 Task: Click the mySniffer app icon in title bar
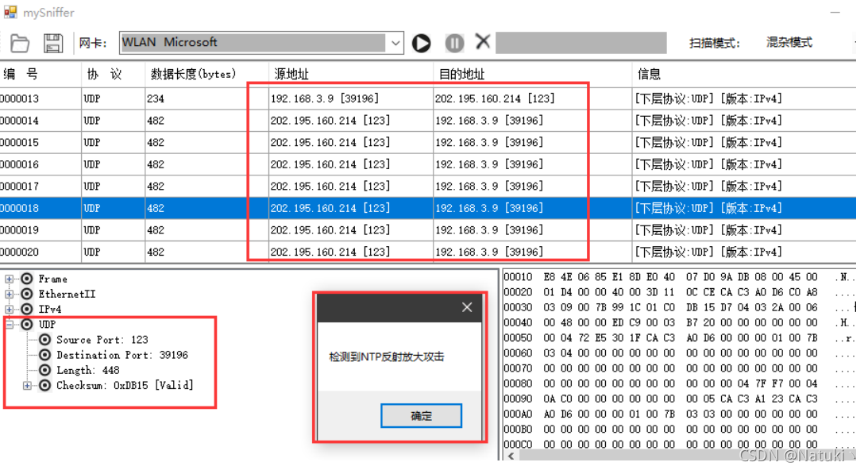pos(10,12)
